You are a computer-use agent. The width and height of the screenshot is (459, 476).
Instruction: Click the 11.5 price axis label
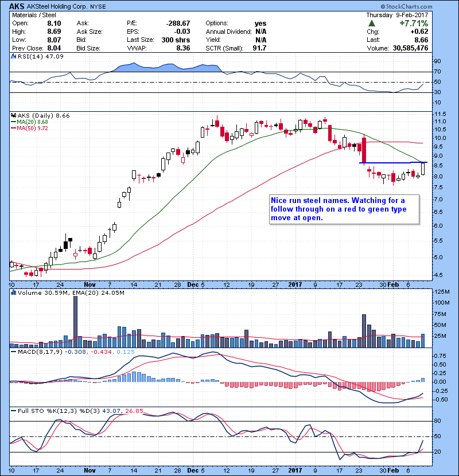coord(441,114)
